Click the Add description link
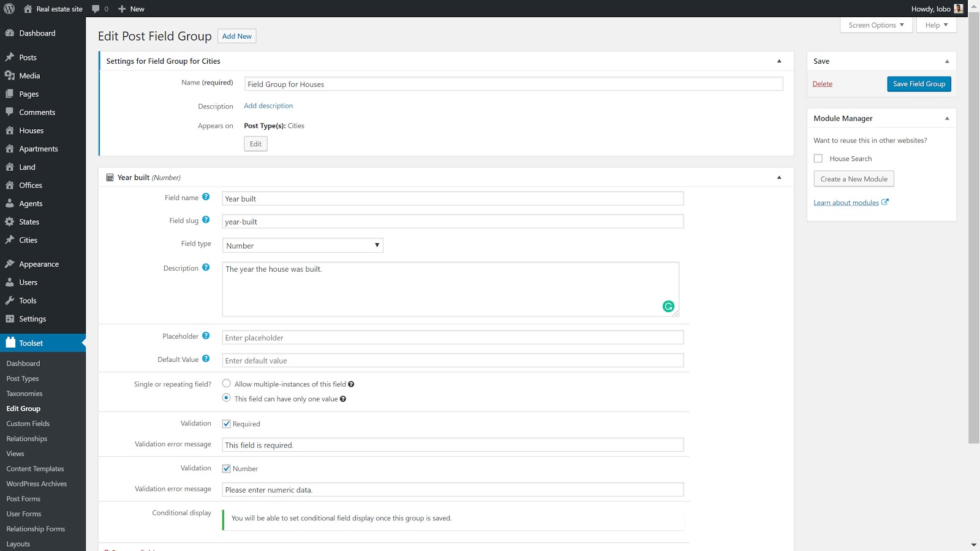Viewport: 980px width, 551px height. 268,106
